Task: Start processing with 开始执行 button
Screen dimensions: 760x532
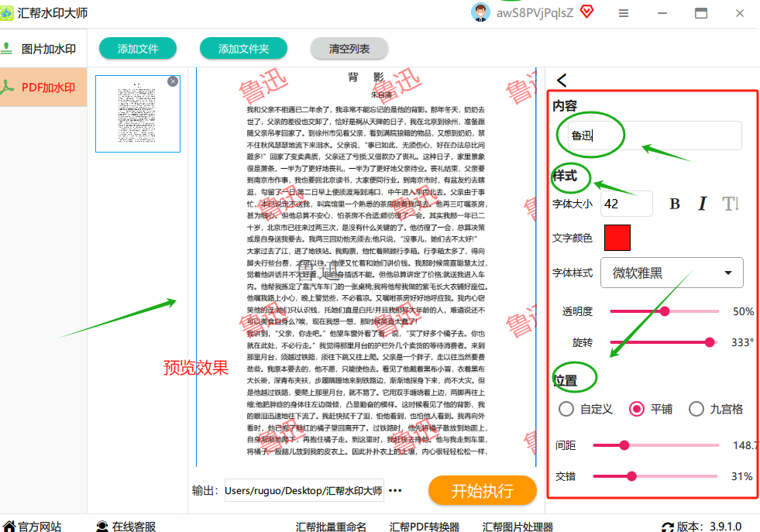Action: (x=483, y=490)
